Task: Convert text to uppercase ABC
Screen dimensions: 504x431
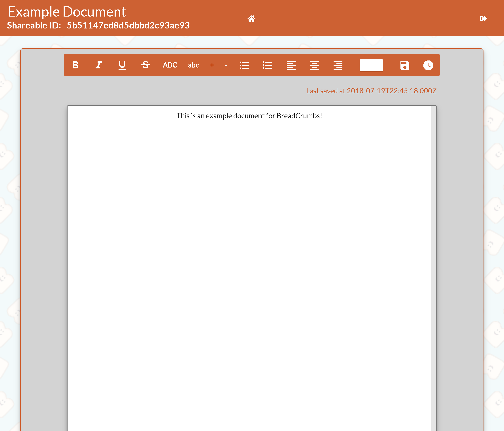Action: [x=170, y=65]
